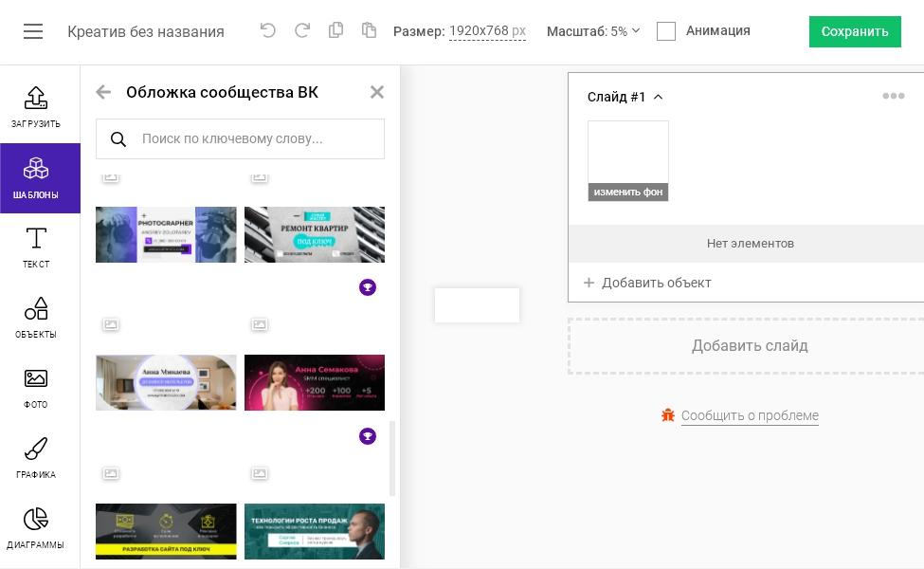Switch to the Фото tab
Viewport: 924px width, 569px height.
(36, 388)
